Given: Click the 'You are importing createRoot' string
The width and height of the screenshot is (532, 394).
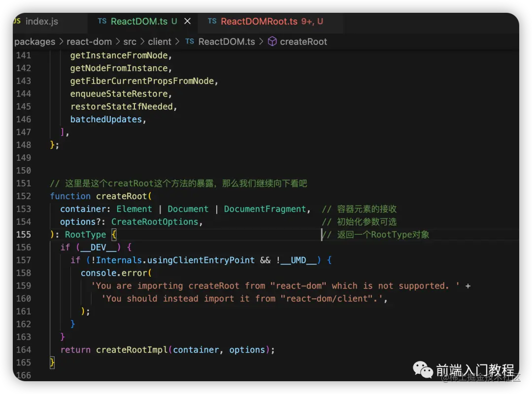Looking at the screenshot, I should [275, 286].
